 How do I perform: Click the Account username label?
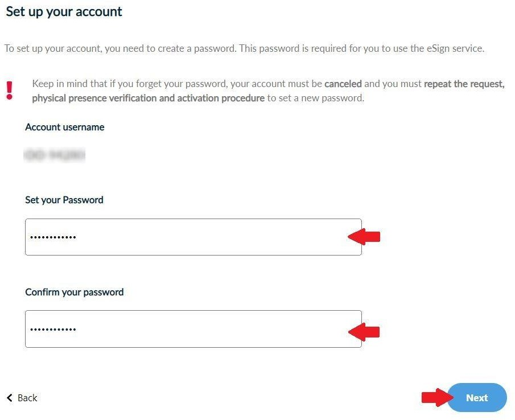pyautogui.click(x=64, y=127)
